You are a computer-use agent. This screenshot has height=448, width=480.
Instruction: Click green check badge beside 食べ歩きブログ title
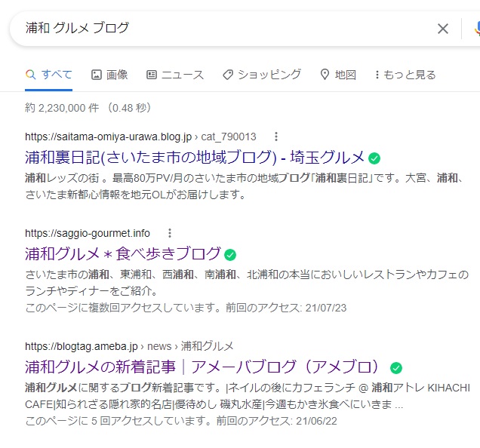(x=230, y=255)
